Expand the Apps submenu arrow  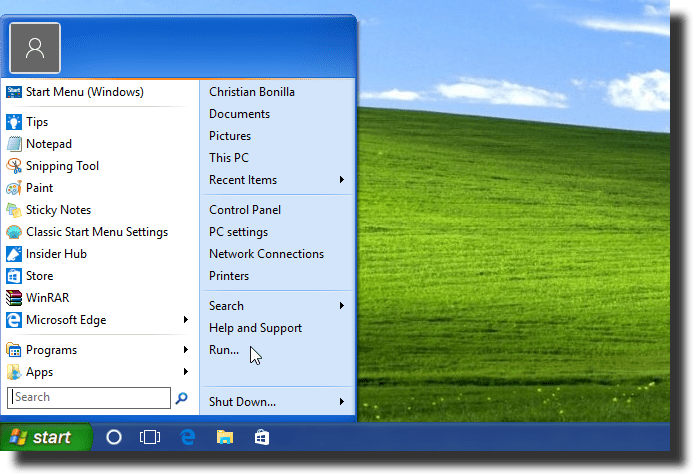tap(186, 372)
